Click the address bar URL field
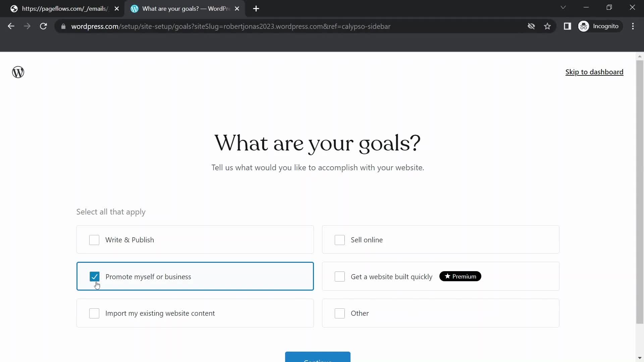 (x=231, y=26)
